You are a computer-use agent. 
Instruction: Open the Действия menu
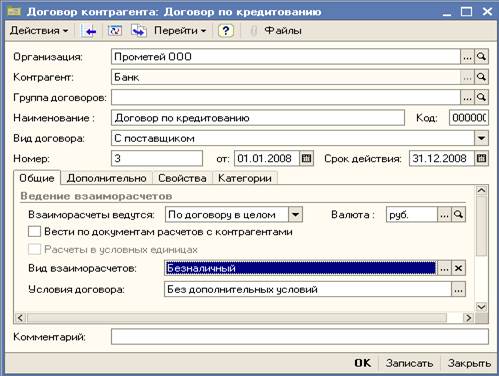pos(39,31)
